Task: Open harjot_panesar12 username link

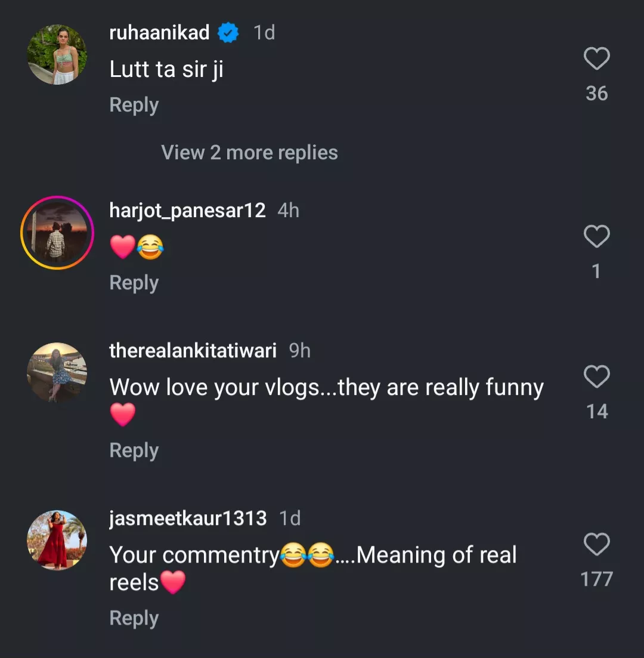Action: (x=187, y=211)
